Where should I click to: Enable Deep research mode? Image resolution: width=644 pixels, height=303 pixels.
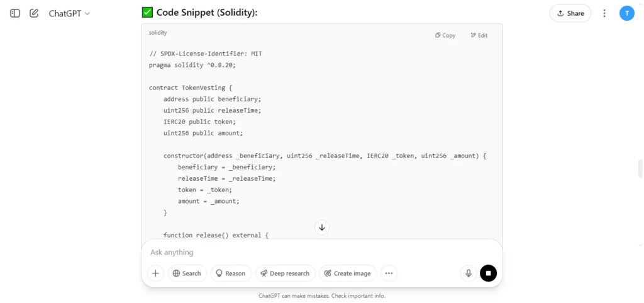click(285, 273)
